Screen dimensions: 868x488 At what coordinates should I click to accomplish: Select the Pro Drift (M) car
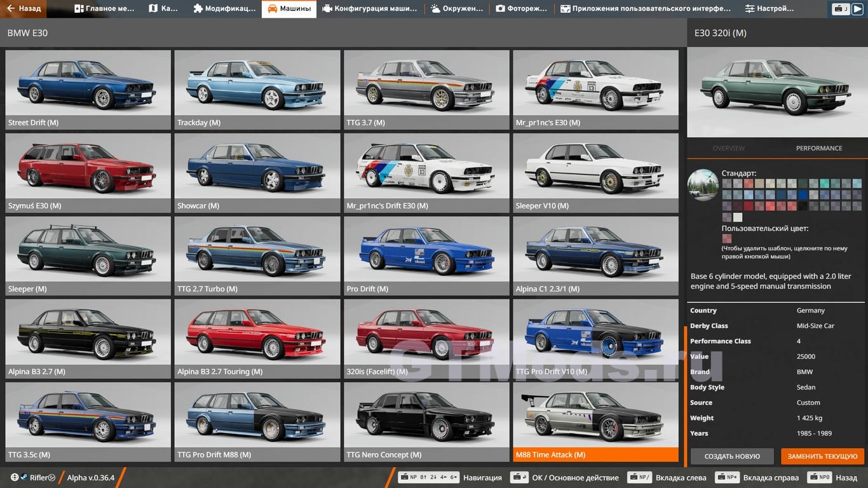click(x=426, y=256)
